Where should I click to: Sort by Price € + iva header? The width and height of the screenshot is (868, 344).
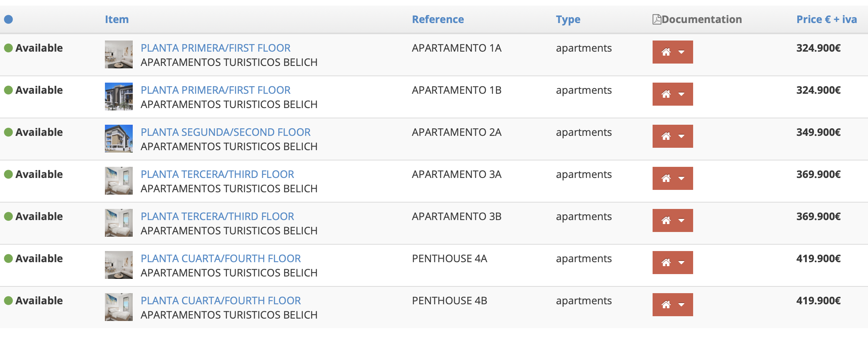click(x=826, y=19)
